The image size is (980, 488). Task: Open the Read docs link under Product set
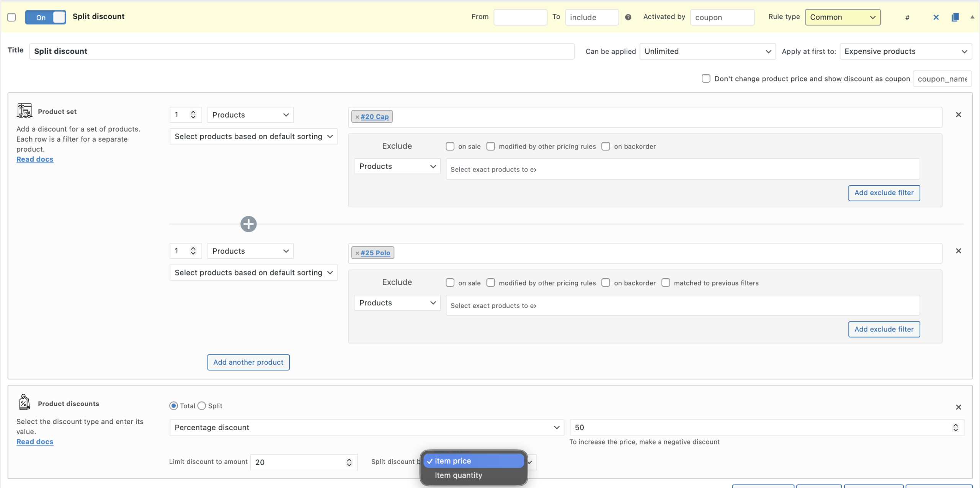pos(35,159)
